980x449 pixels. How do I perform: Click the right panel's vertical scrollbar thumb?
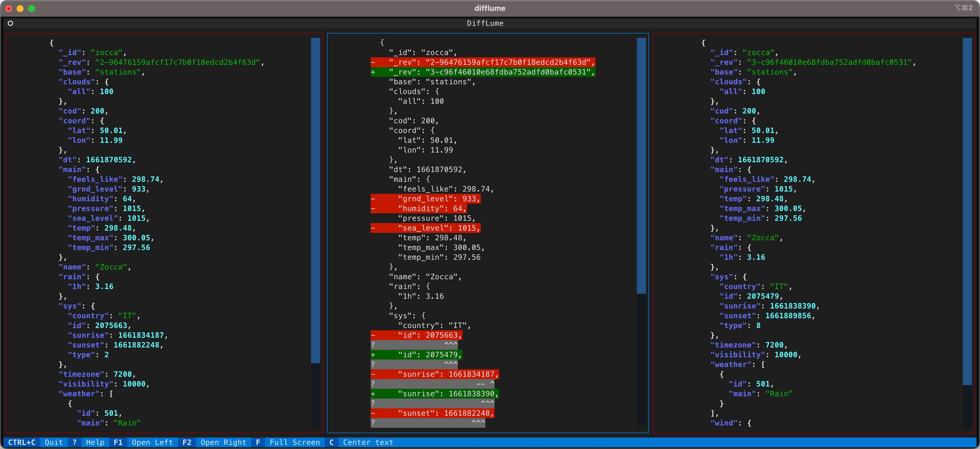[x=967, y=211]
